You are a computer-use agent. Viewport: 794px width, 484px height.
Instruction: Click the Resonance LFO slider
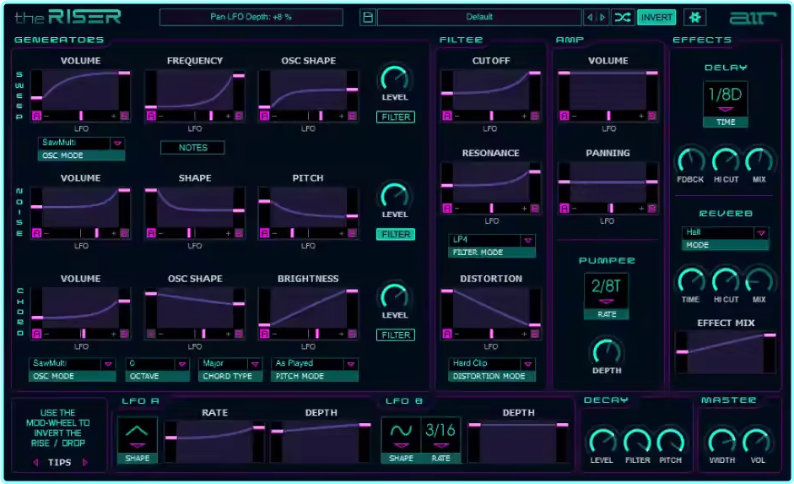490,208
